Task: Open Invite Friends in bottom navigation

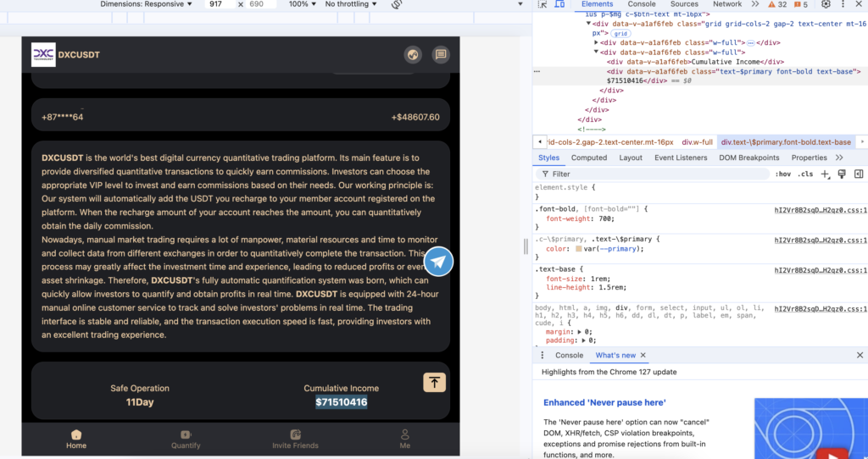Action: tap(296, 439)
